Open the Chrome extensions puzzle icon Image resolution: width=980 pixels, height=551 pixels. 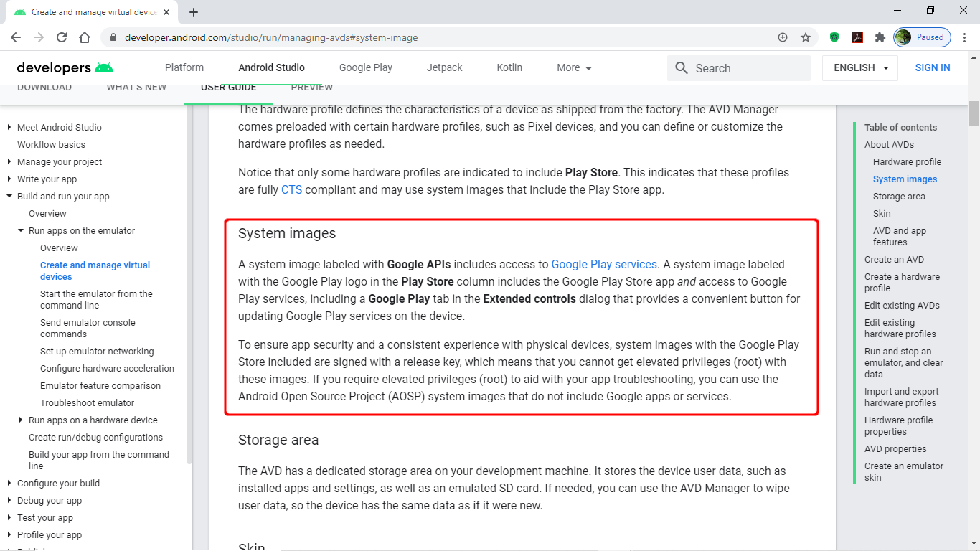point(880,37)
